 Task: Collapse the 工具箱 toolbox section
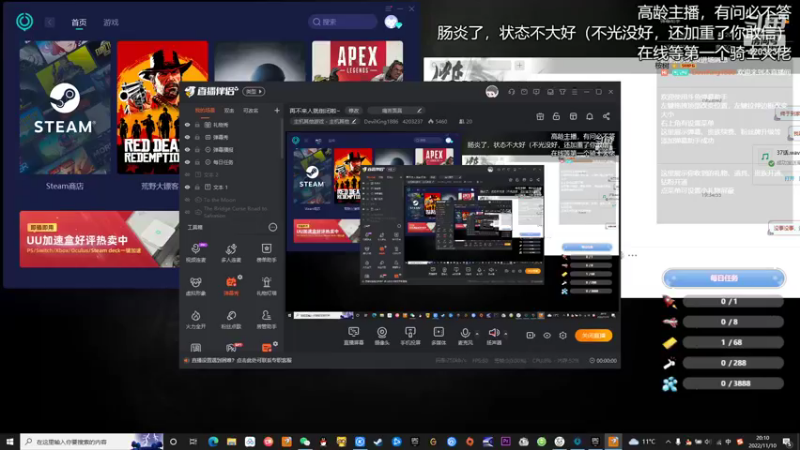(x=273, y=227)
